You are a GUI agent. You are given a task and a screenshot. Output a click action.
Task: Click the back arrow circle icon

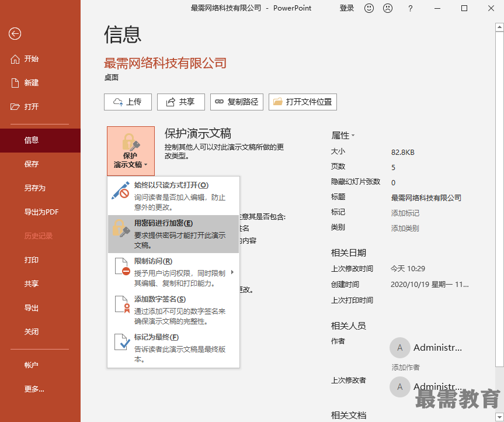pyautogui.click(x=15, y=33)
